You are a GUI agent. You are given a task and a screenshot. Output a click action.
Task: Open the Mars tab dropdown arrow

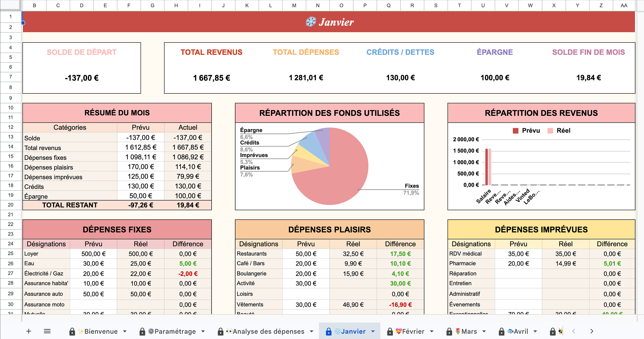point(484,331)
